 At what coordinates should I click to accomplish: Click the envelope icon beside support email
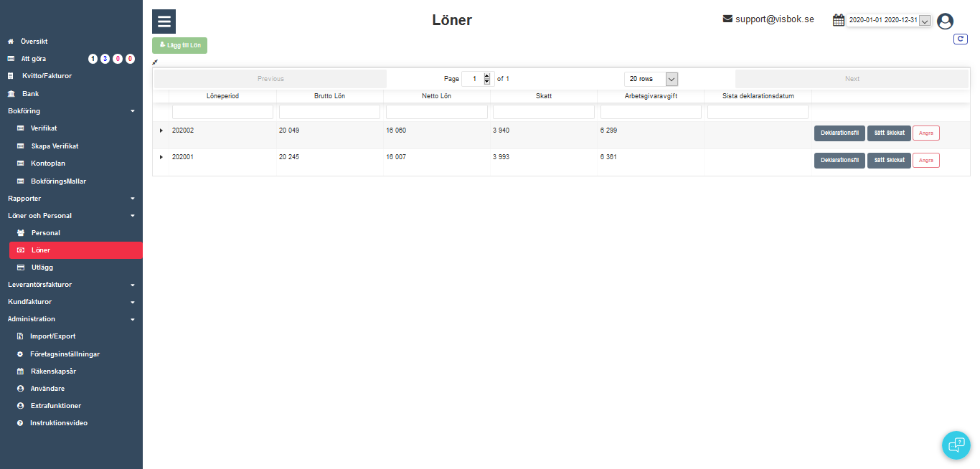[727, 19]
